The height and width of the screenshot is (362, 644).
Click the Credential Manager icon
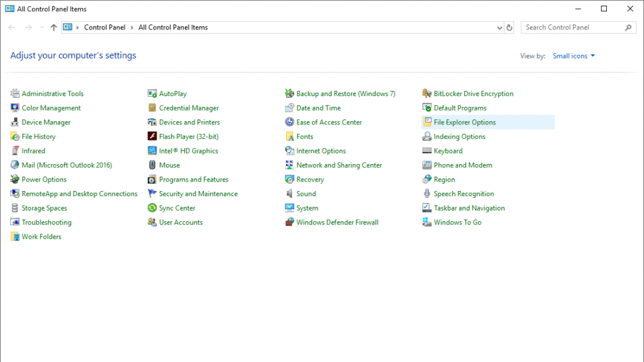point(152,108)
